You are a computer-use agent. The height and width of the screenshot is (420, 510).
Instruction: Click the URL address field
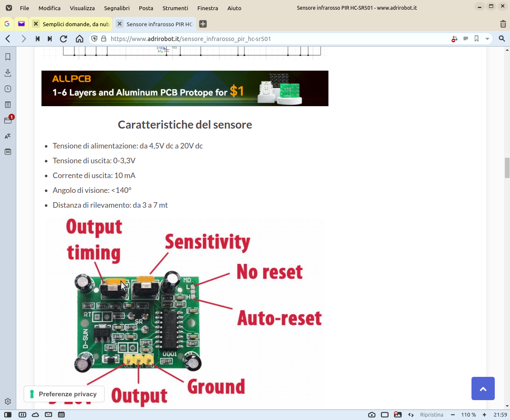(x=279, y=39)
